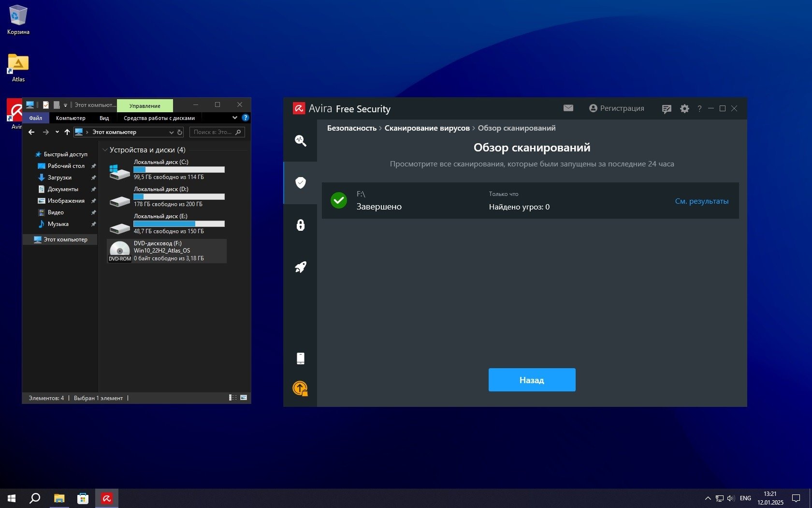812x508 pixels.
Task: Expand the Explorer ribbon with chevron arrow
Action: coord(235,118)
